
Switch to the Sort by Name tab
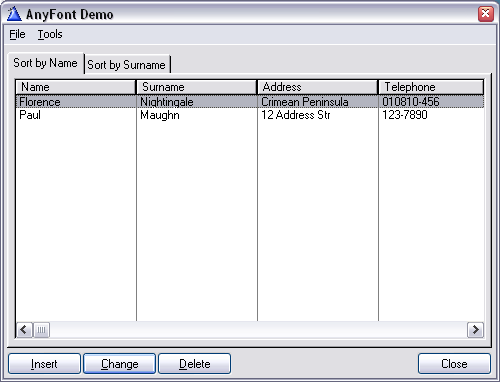tap(45, 63)
